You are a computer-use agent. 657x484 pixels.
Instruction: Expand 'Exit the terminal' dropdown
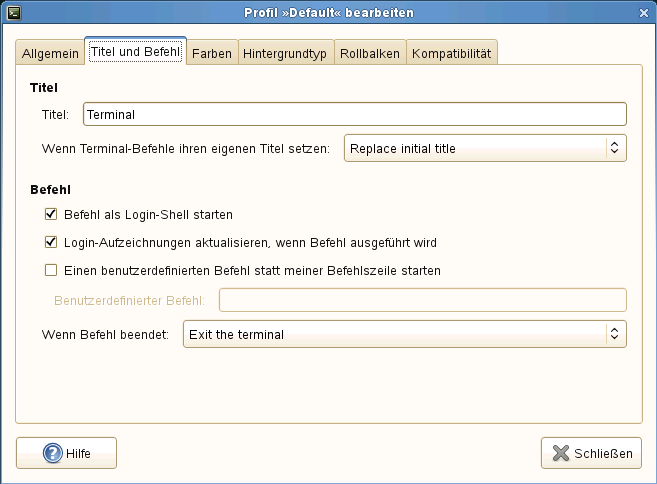tap(404, 334)
